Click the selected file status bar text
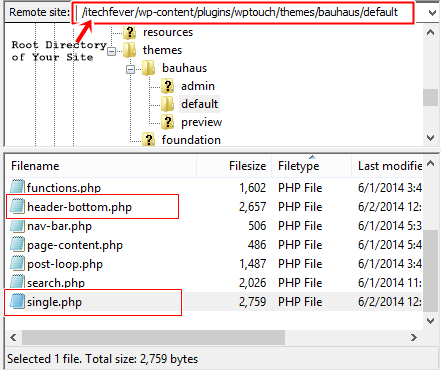This screenshot has width=441, height=370. [102, 359]
